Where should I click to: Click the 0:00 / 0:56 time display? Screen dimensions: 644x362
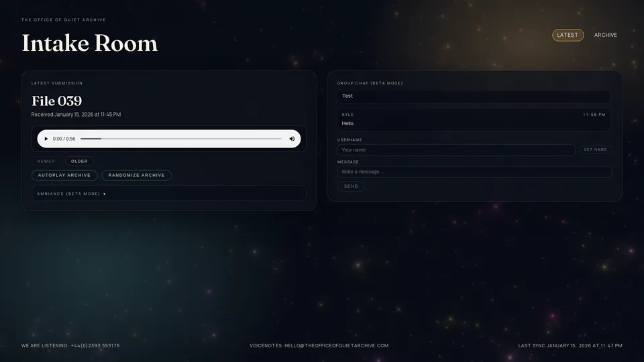64,139
